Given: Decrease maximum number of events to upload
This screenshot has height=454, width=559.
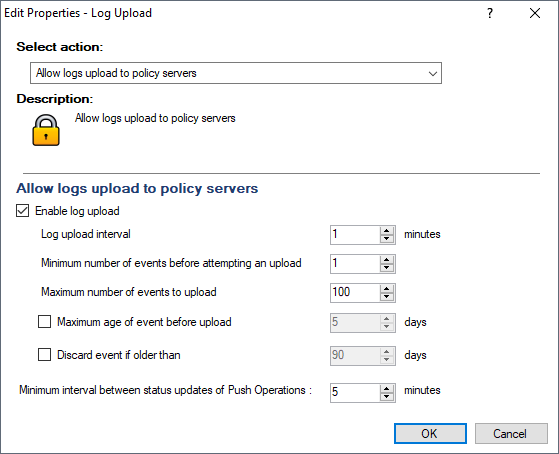Looking at the screenshot, I should (x=387, y=297).
